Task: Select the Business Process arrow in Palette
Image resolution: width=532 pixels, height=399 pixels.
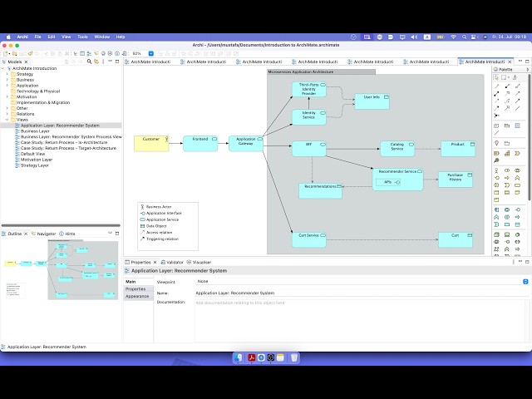Action: click(x=507, y=178)
